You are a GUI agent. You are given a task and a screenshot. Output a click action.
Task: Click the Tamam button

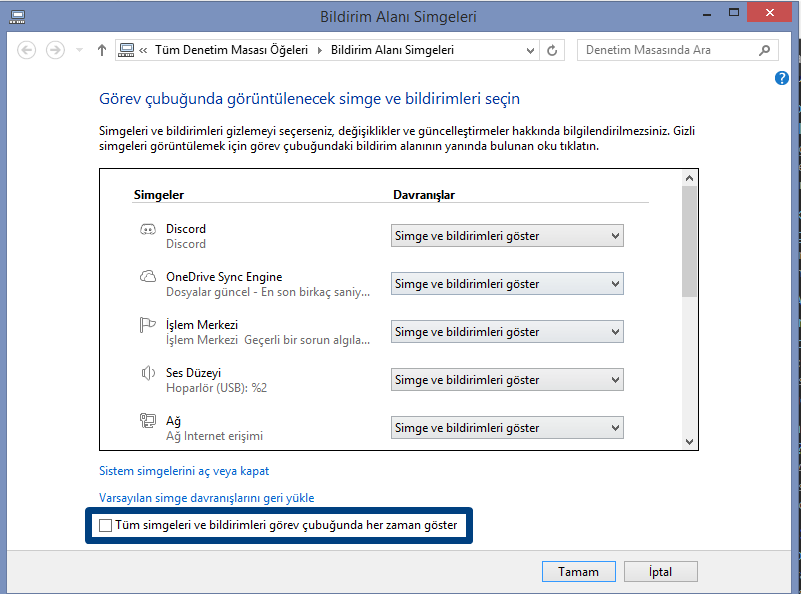click(x=578, y=572)
